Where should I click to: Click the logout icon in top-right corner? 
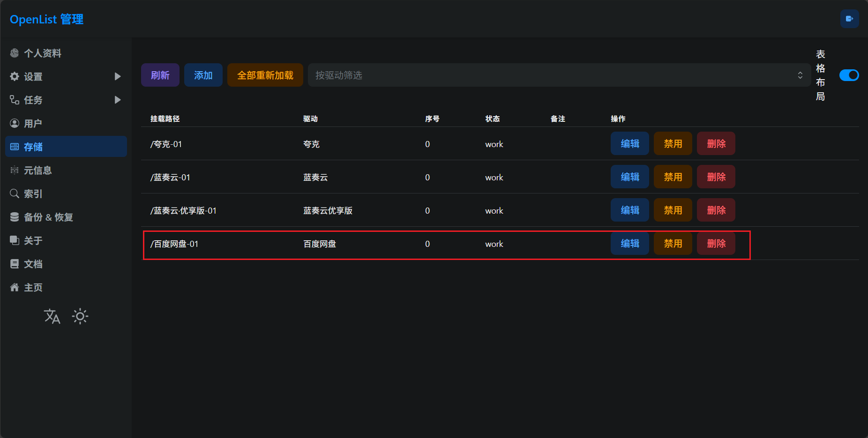click(x=849, y=19)
